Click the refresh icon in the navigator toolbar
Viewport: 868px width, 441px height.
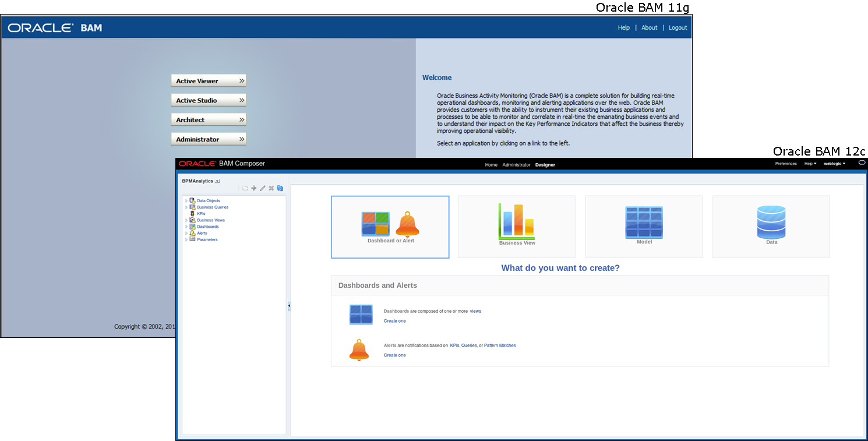(280, 188)
